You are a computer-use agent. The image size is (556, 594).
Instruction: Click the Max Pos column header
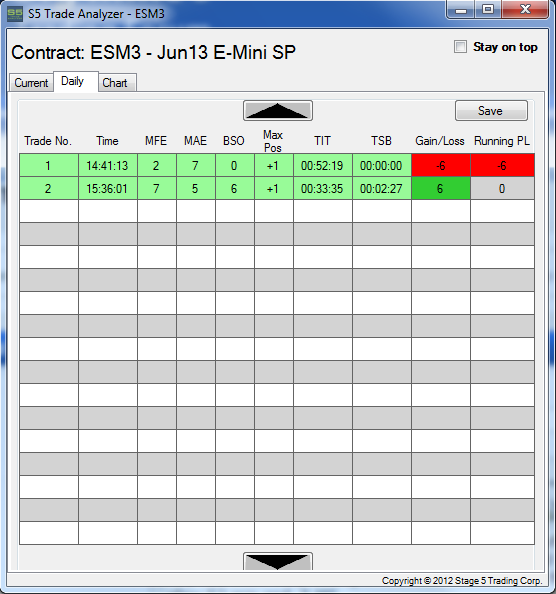click(273, 141)
